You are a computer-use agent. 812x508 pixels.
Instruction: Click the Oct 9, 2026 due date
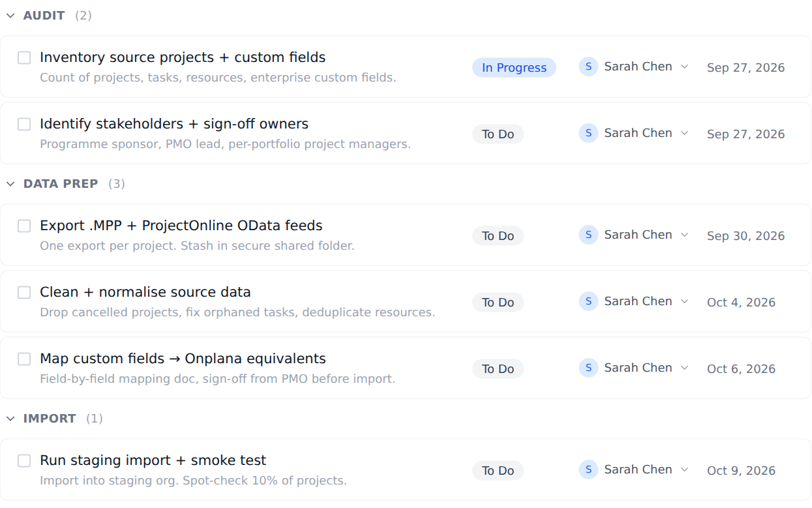(741, 471)
